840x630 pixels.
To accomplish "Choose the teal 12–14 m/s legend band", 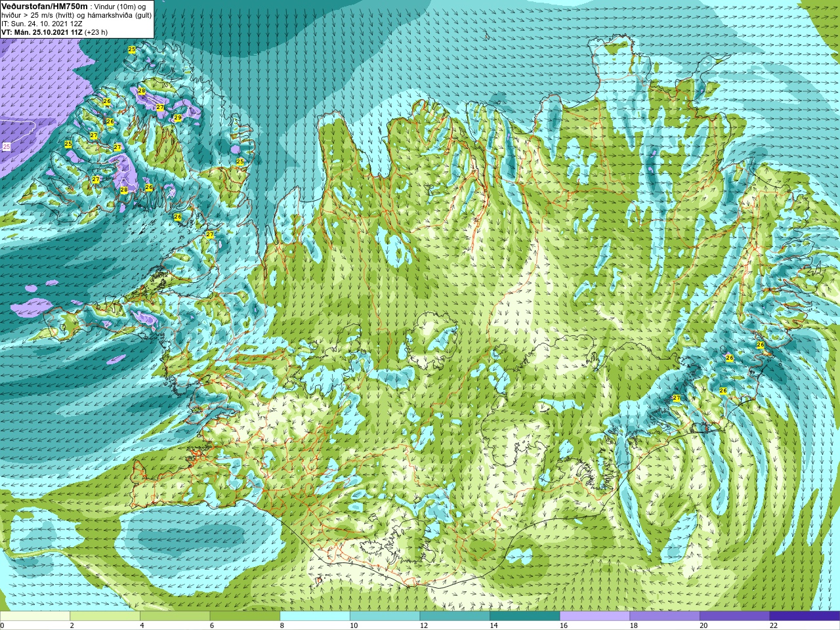I will click(455, 616).
